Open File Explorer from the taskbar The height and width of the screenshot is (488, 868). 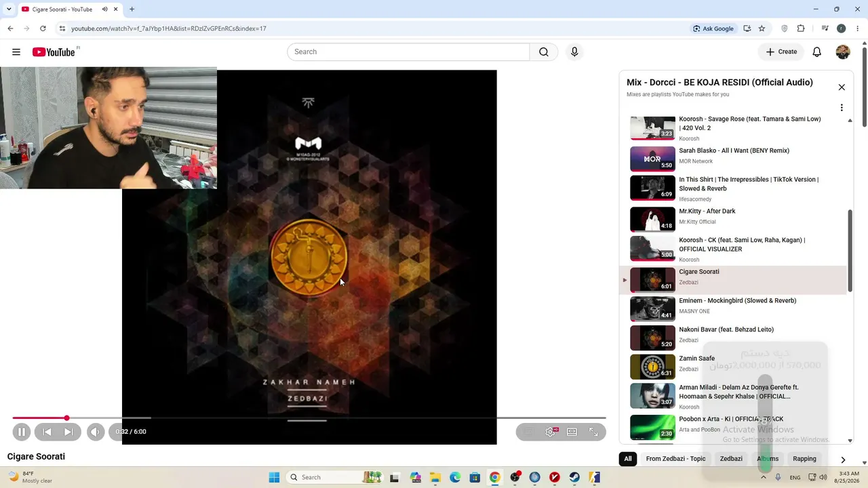[435, 477]
